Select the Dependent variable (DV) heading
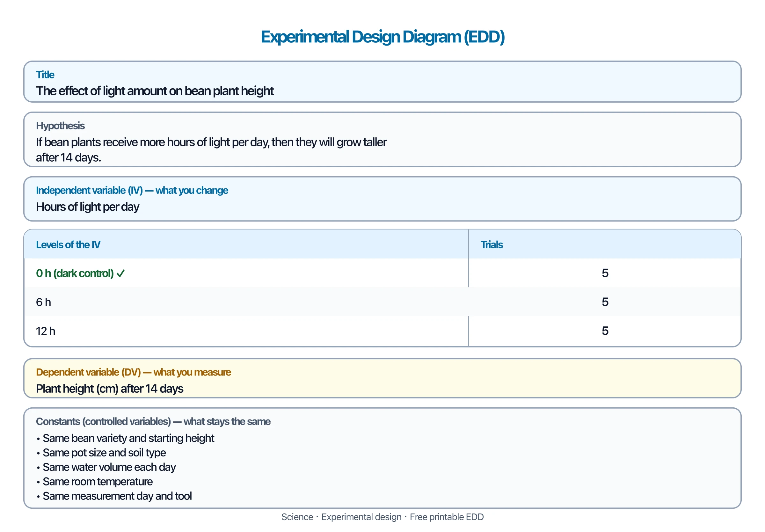 coord(133,372)
